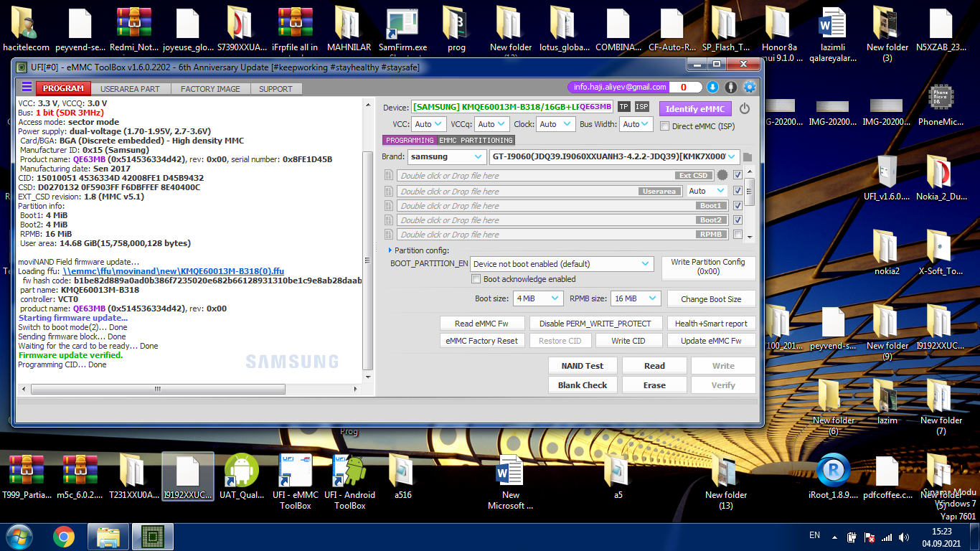
Task: Click the UFI eMMC taskbar button
Action: tap(152, 537)
